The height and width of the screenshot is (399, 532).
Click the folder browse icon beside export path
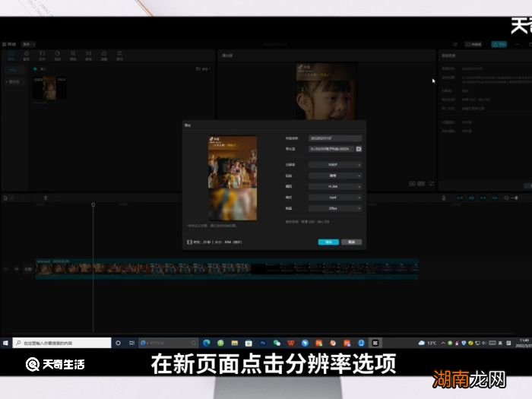coord(359,149)
